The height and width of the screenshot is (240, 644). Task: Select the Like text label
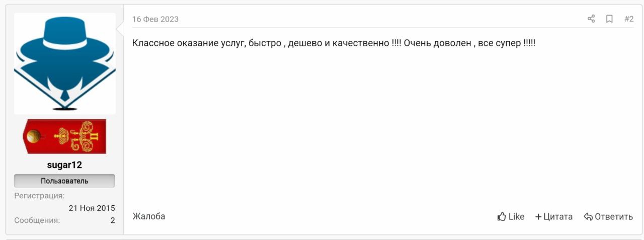(516, 217)
